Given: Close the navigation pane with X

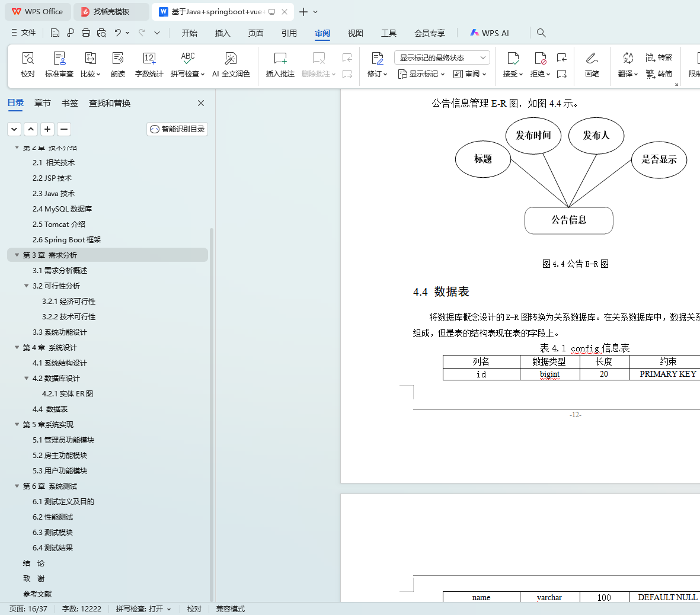Looking at the screenshot, I should pos(201,103).
